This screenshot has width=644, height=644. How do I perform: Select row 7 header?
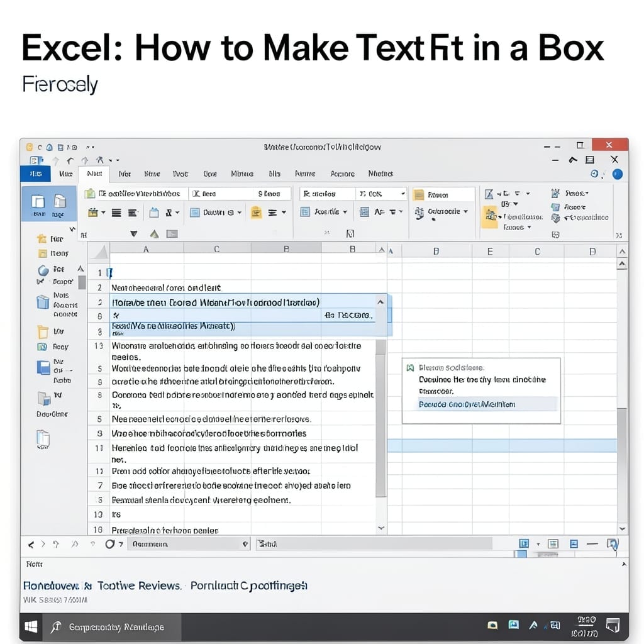pyautogui.click(x=100, y=486)
